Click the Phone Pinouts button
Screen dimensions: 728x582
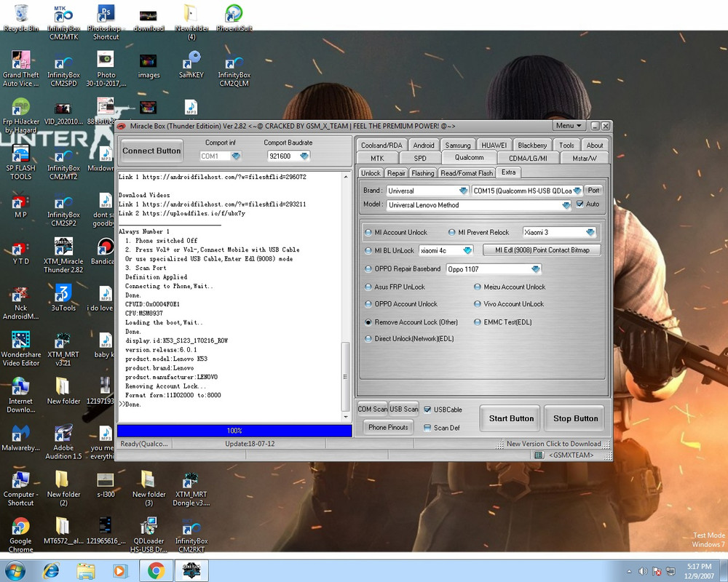[388, 428]
